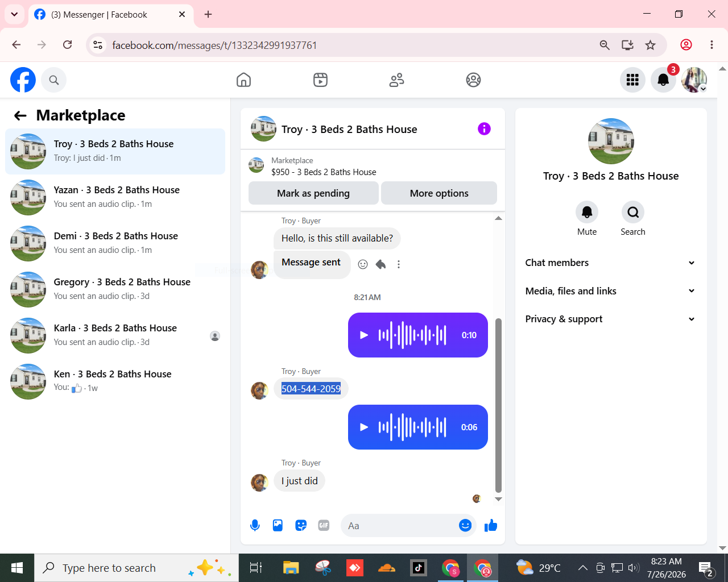Open notifications bell with 3 badge

[663, 80]
